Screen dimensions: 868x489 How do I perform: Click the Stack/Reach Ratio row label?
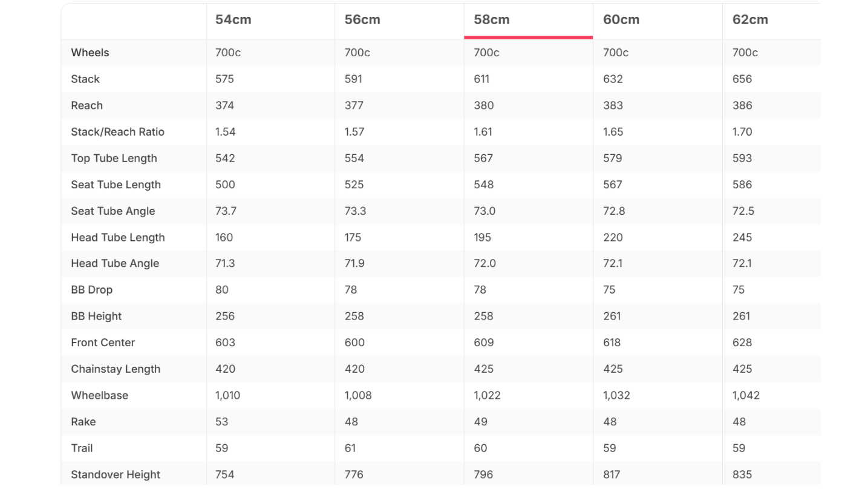[118, 132]
